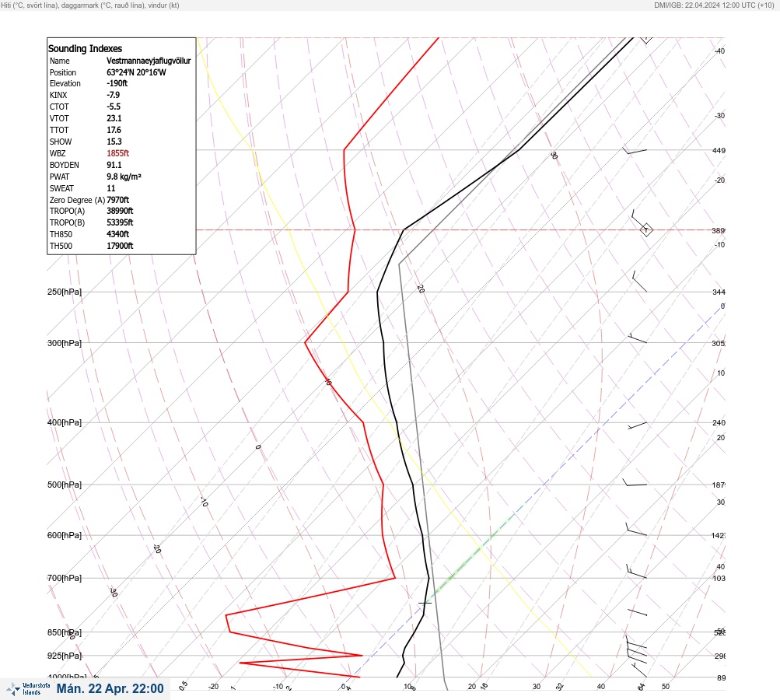
Task: Click the station name 'Vestmannaeyjaflugvöllur'
Action: pyautogui.click(x=149, y=61)
